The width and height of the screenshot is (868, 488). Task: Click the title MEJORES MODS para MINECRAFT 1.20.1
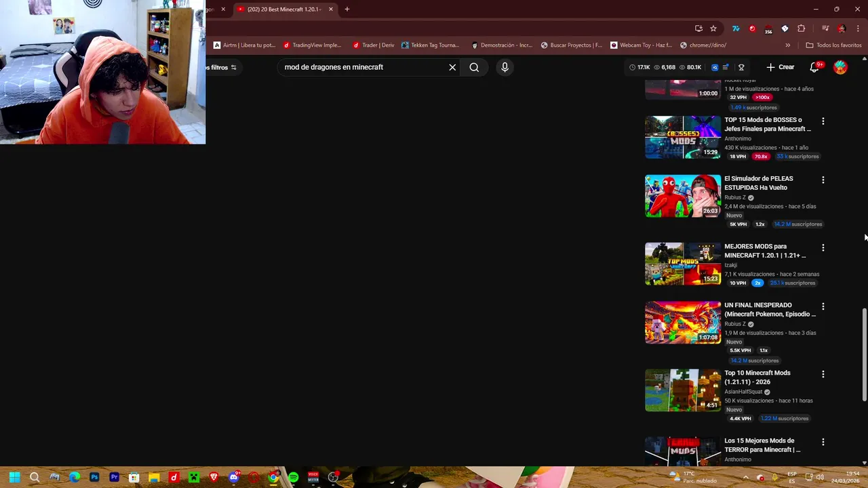[x=765, y=251]
